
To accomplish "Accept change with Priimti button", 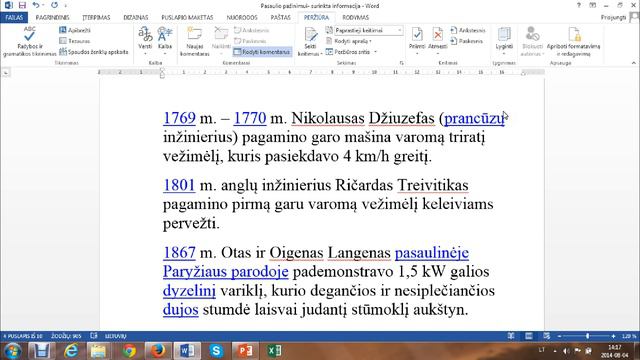I will [x=417, y=41].
